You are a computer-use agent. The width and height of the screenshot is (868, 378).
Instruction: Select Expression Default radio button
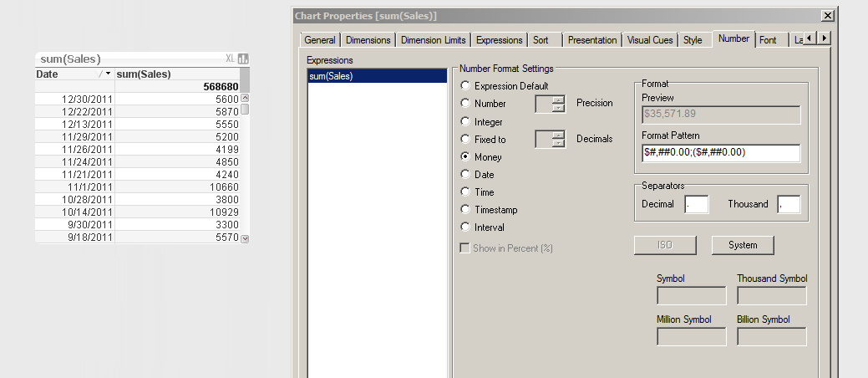pyautogui.click(x=465, y=86)
